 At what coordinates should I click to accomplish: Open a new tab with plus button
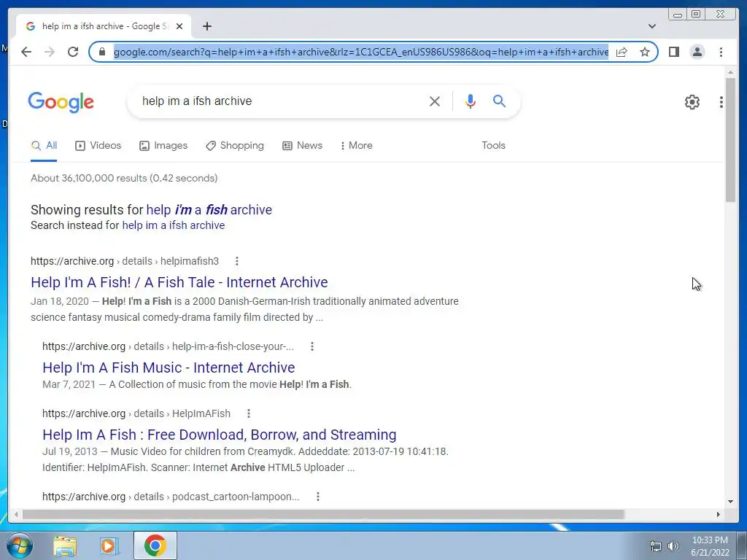coord(206,26)
